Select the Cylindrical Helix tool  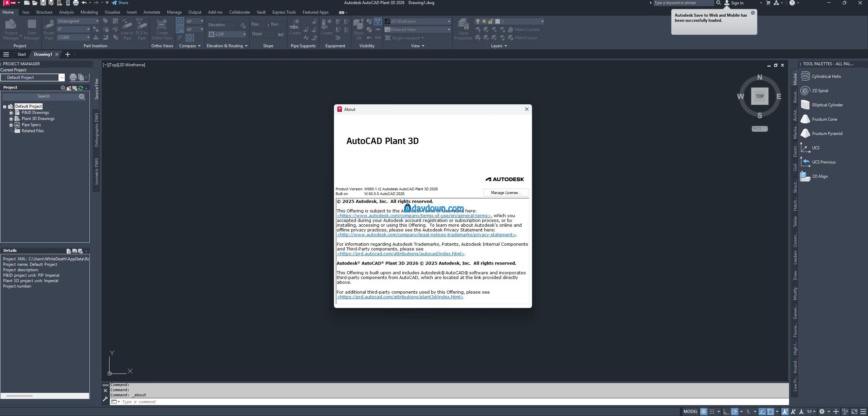[x=821, y=76]
